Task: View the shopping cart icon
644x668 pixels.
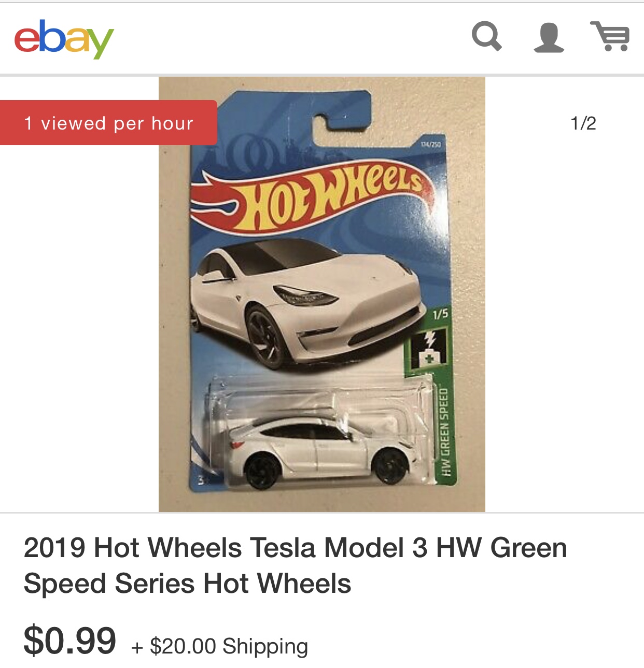Action: [610, 36]
